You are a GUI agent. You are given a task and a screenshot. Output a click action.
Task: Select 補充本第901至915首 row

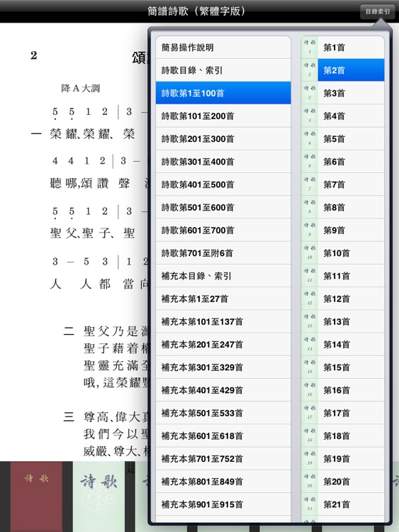pos(223,504)
